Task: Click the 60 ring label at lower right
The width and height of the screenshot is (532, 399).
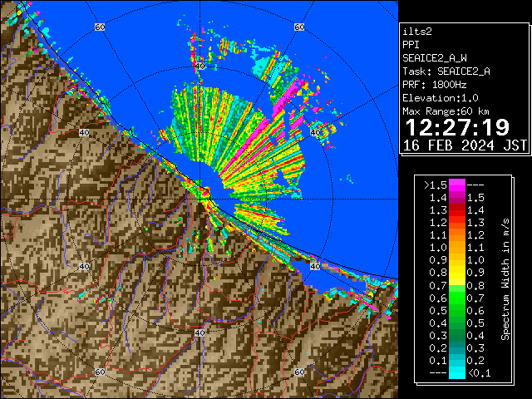Action: click(x=299, y=372)
